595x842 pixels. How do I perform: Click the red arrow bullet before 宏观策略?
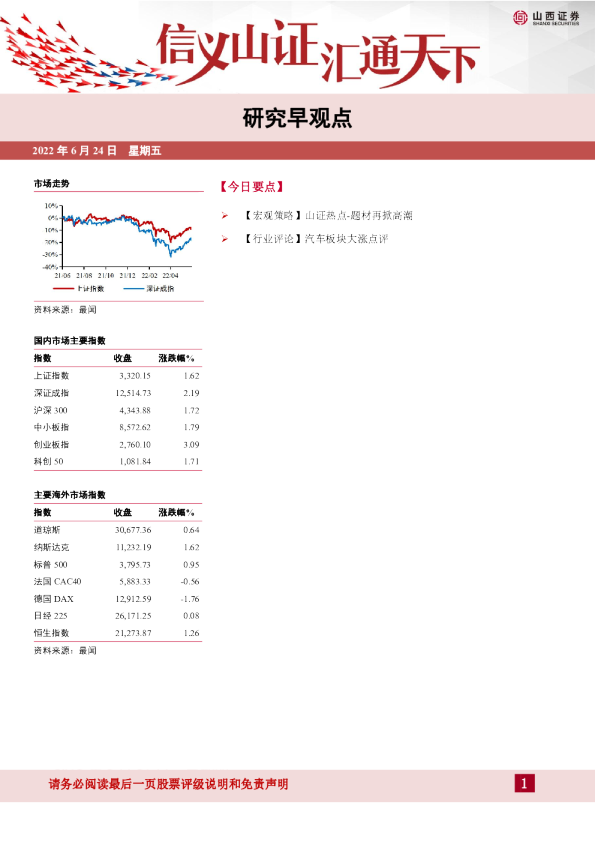[x=225, y=216]
